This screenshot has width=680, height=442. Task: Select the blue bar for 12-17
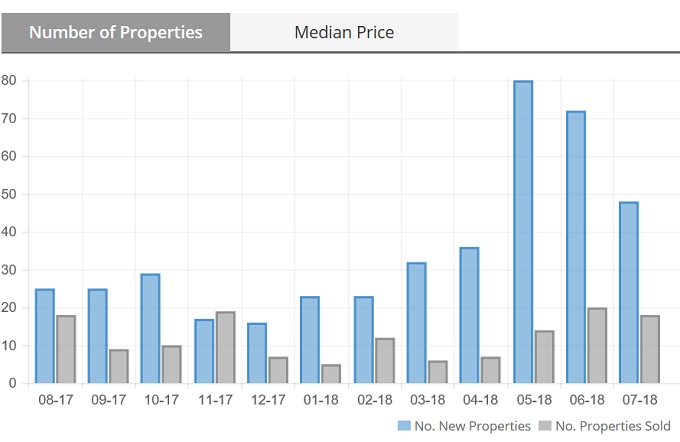(257, 353)
